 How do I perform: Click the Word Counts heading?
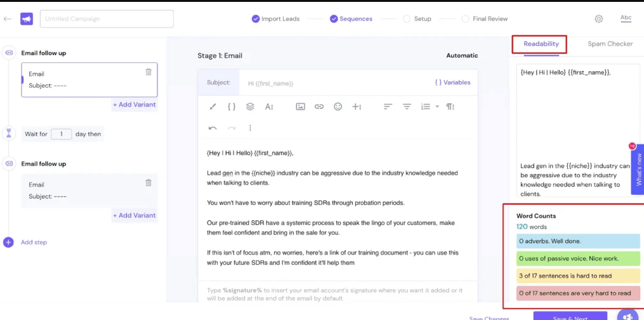pyautogui.click(x=536, y=216)
